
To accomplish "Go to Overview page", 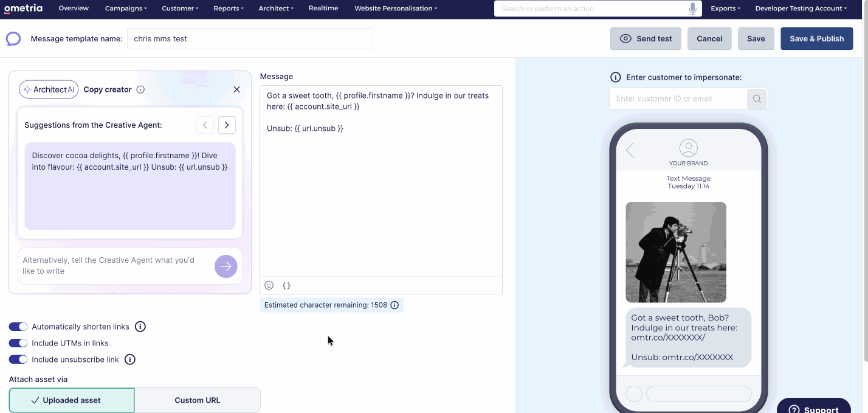I will pos(74,9).
